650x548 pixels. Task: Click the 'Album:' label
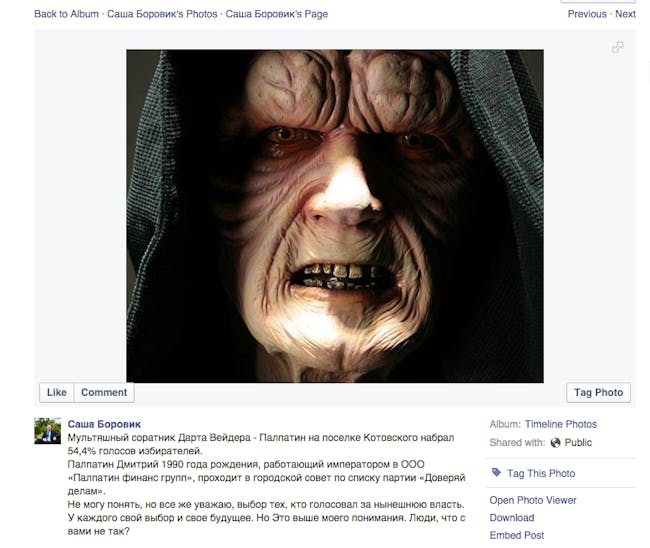pos(504,424)
